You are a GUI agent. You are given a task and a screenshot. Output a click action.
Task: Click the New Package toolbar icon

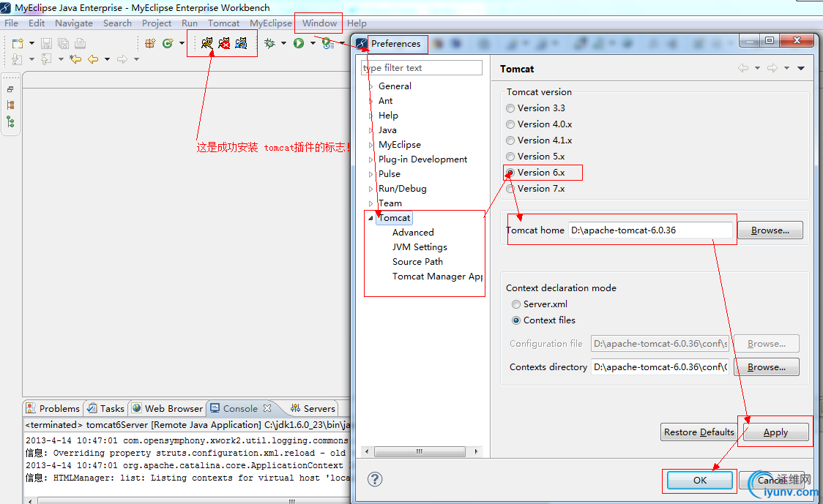tap(150, 43)
